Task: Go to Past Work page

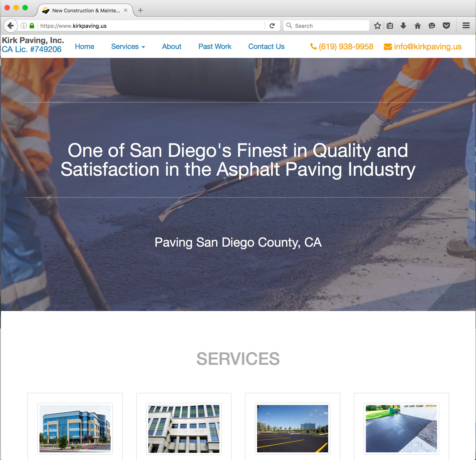Action: [215, 46]
